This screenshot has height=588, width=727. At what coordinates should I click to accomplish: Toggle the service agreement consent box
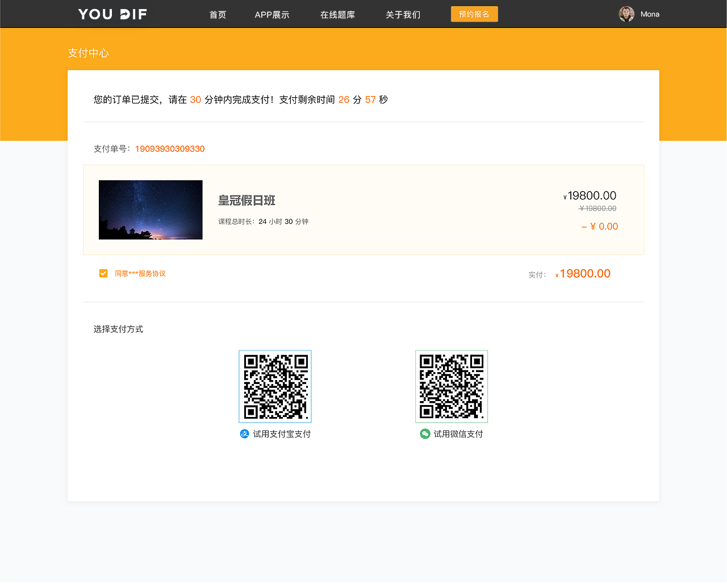103,273
